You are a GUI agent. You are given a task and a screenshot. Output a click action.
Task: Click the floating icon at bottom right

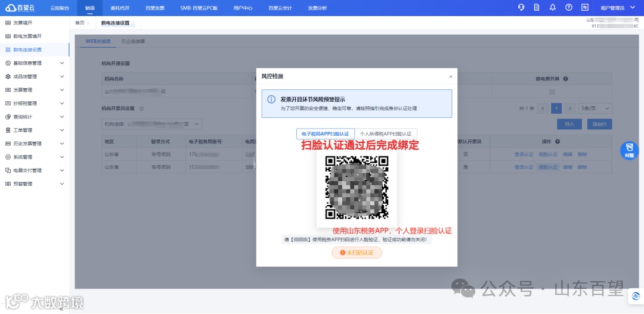(636, 296)
